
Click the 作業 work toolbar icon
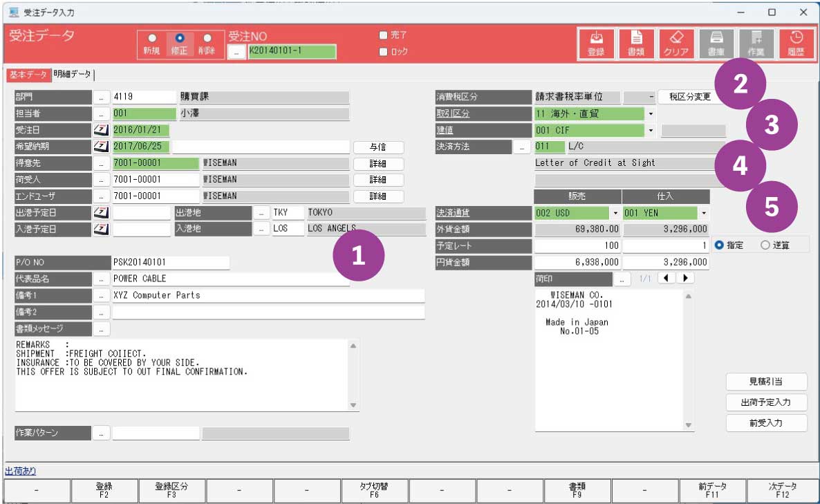point(756,44)
